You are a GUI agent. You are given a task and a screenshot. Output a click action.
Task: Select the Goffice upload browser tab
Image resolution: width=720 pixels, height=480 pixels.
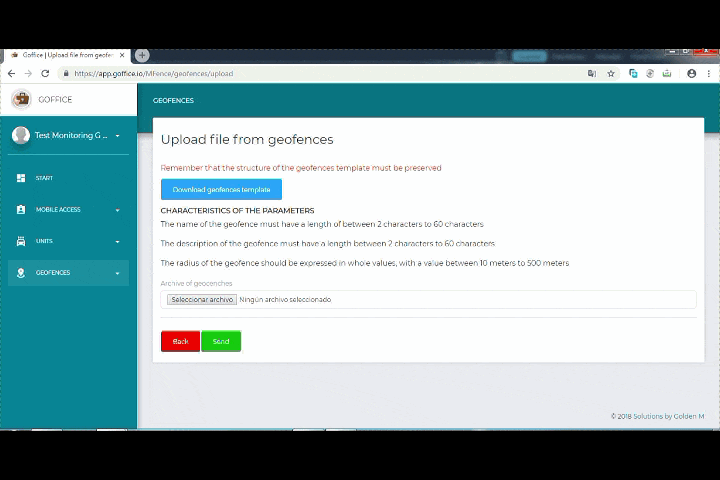[66, 55]
